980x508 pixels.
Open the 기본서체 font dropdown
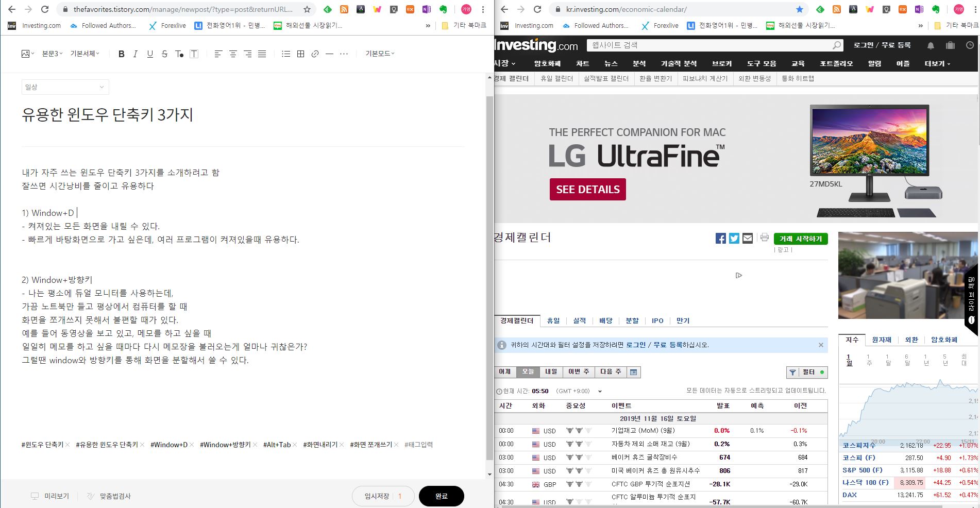(85, 54)
